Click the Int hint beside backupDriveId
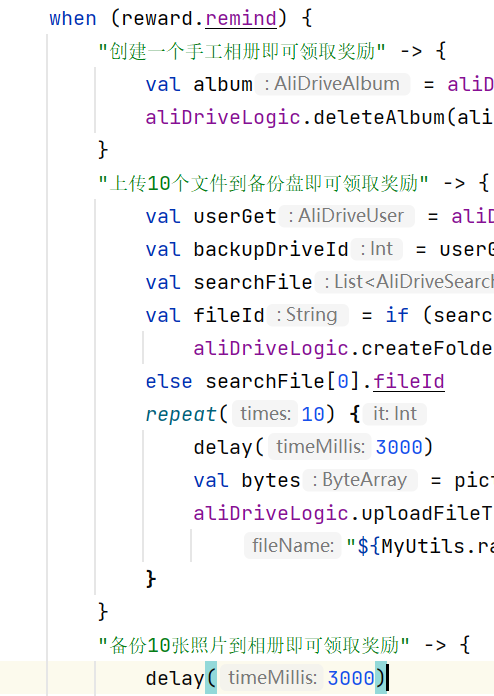The width and height of the screenshot is (494, 696). tap(377, 249)
